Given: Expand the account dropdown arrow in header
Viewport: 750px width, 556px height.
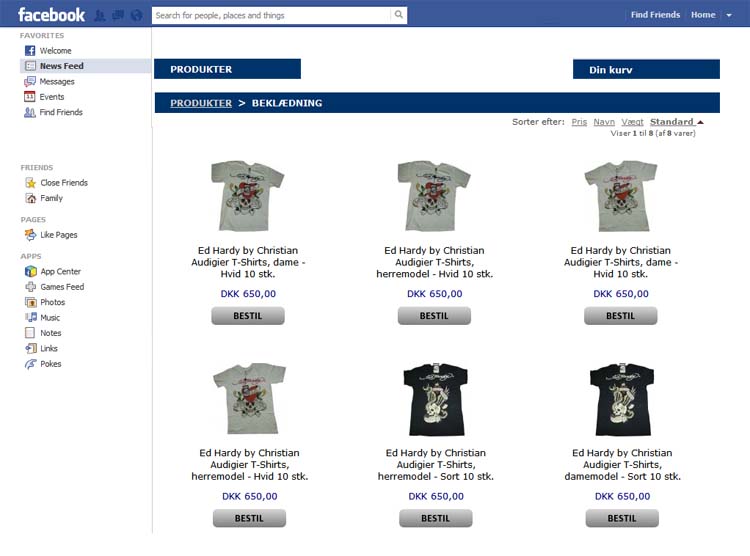Looking at the screenshot, I should click(729, 15).
